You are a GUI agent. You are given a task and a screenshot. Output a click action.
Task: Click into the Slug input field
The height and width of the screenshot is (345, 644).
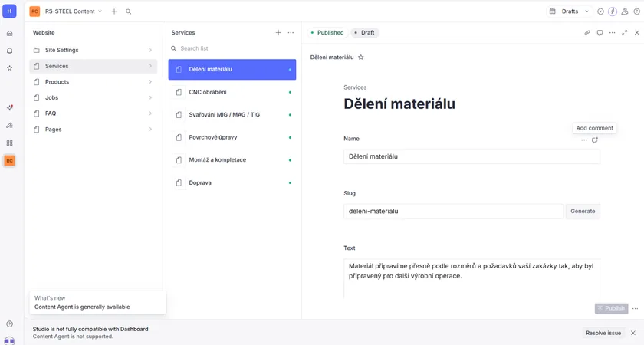coord(454,211)
